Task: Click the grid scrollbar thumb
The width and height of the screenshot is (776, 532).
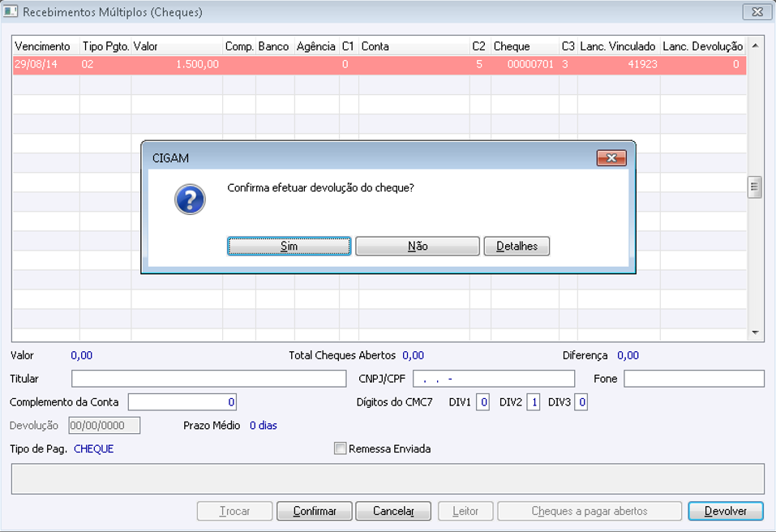Action: [x=754, y=187]
